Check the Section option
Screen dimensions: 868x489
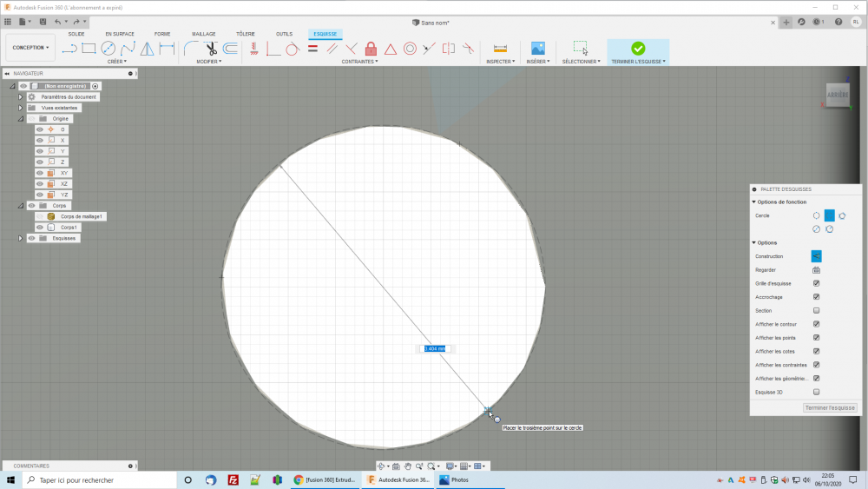[x=816, y=310]
